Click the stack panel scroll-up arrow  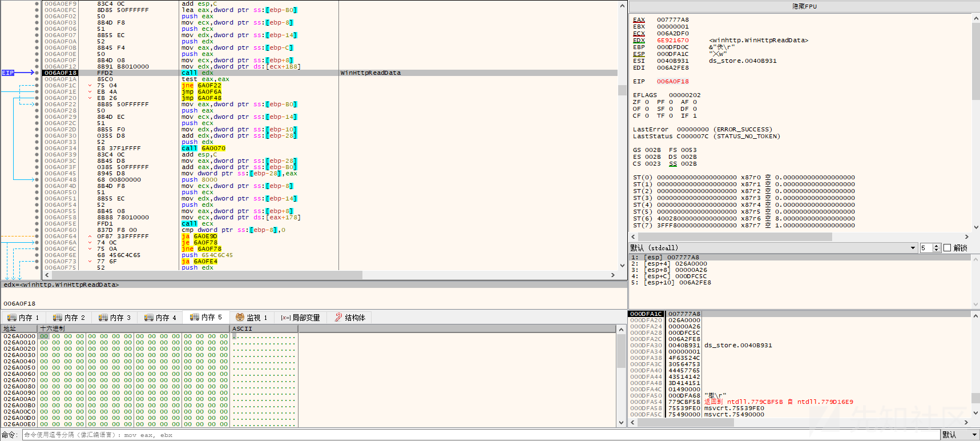(x=975, y=315)
